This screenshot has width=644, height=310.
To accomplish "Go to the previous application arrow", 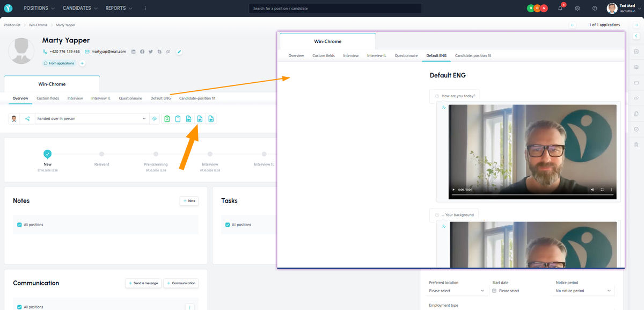I will click(x=573, y=25).
